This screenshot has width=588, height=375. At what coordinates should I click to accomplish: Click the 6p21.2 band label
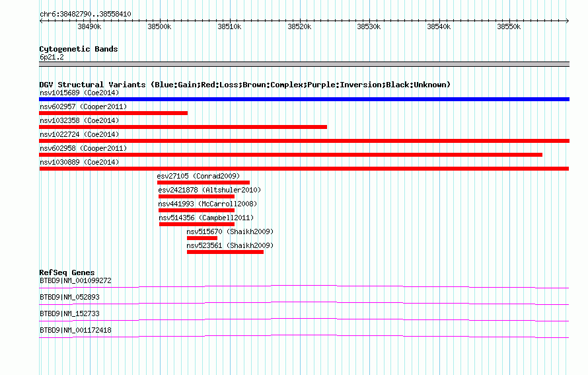(52, 57)
